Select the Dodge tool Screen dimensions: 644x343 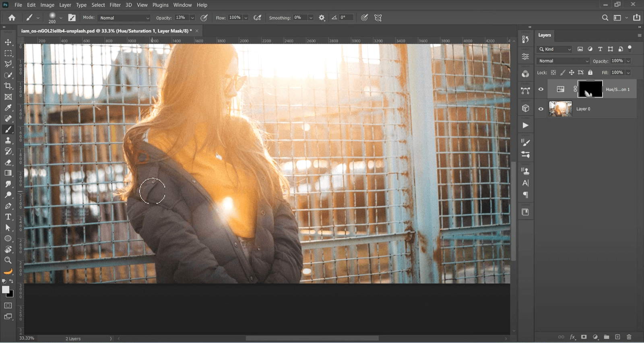click(x=8, y=195)
